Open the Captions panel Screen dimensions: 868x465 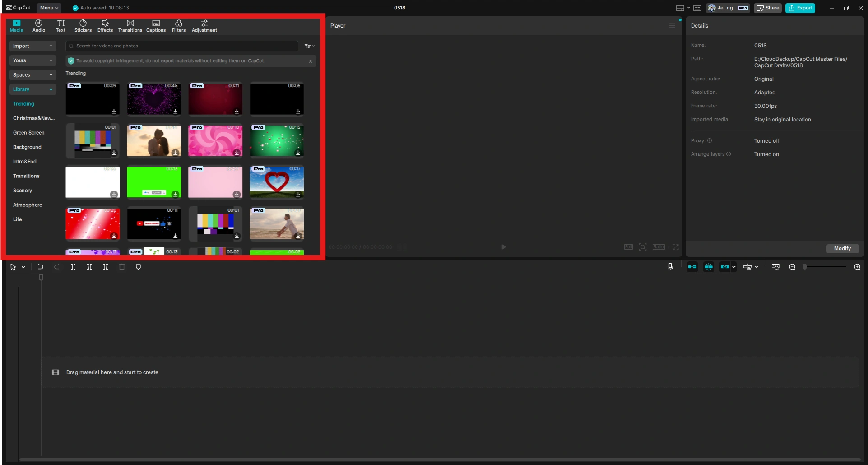[156, 26]
